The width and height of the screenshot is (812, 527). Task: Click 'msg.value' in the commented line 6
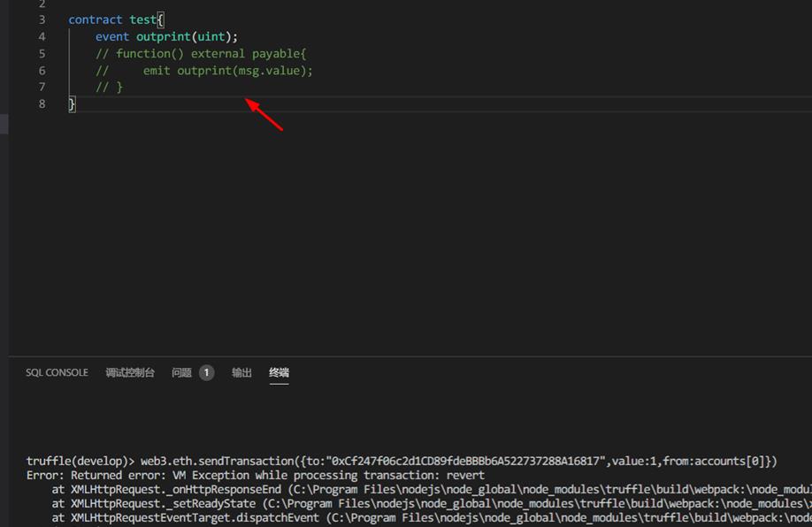pos(269,71)
